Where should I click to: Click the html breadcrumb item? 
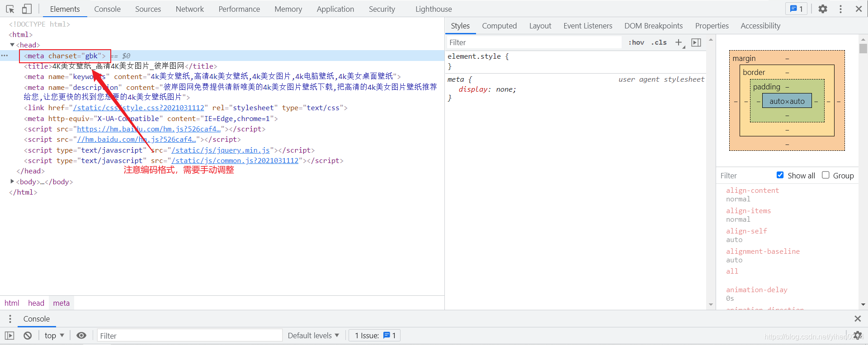click(12, 303)
